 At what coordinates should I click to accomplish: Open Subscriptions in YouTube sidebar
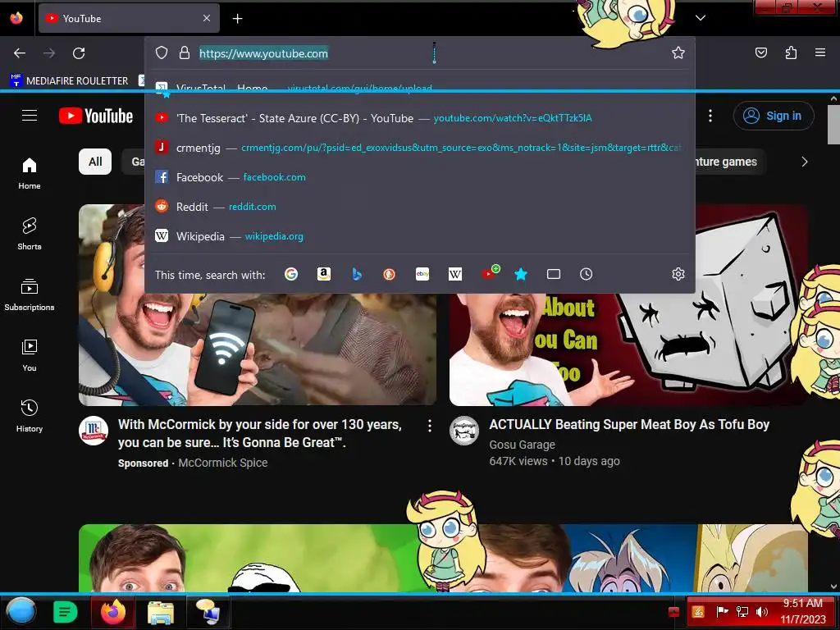tap(30, 295)
